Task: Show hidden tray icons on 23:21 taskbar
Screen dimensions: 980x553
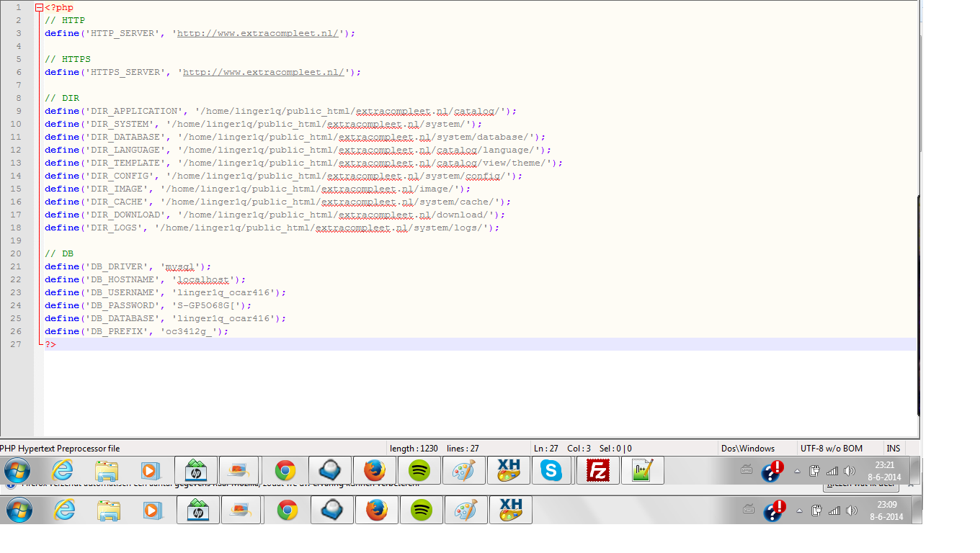Action: pos(797,471)
